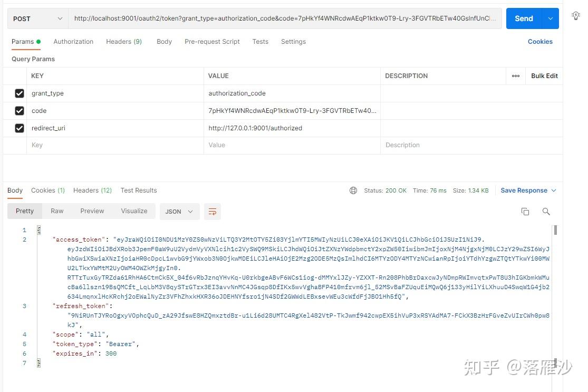Open the Query Params more options icon

[515, 75]
